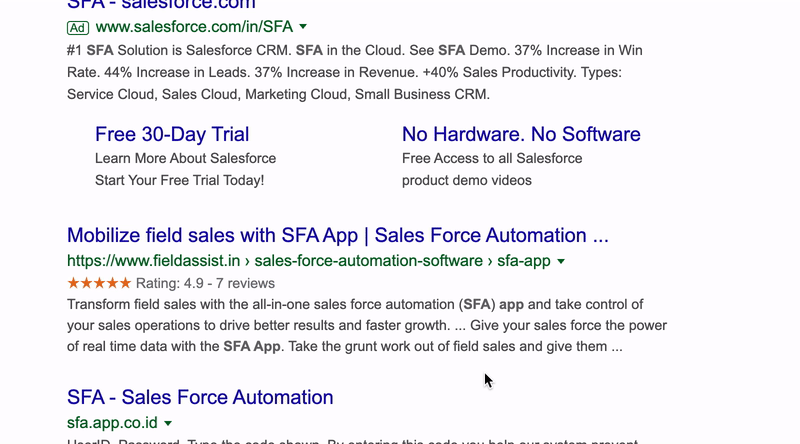The height and width of the screenshot is (444, 800).
Task: Click 'your sales operations to drive better results' line
Action: coord(367,326)
